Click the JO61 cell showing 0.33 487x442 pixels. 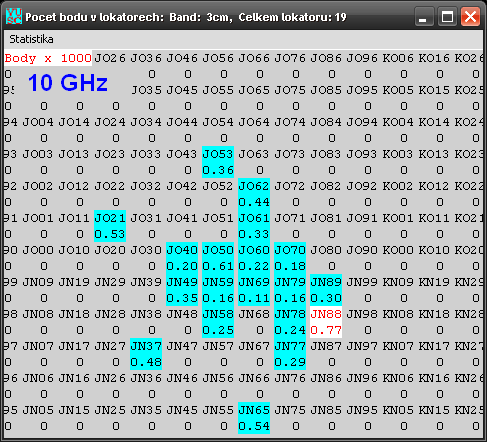254,226
